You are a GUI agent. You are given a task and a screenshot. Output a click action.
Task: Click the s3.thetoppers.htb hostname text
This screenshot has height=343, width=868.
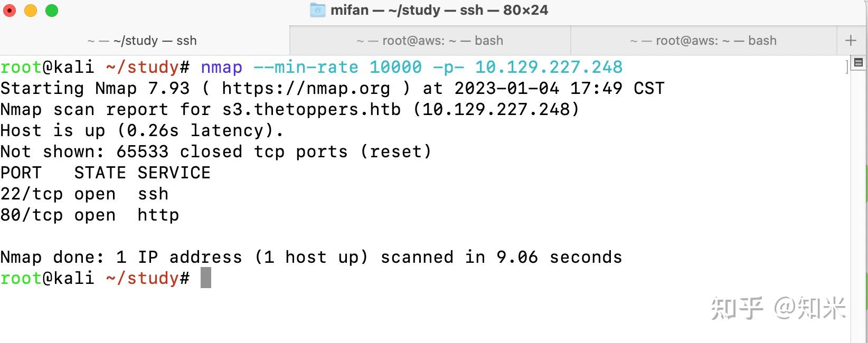312,109
